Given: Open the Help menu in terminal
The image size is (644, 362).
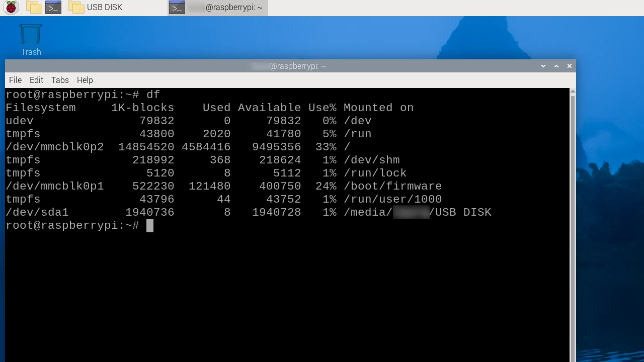Looking at the screenshot, I should pos(85,80).
